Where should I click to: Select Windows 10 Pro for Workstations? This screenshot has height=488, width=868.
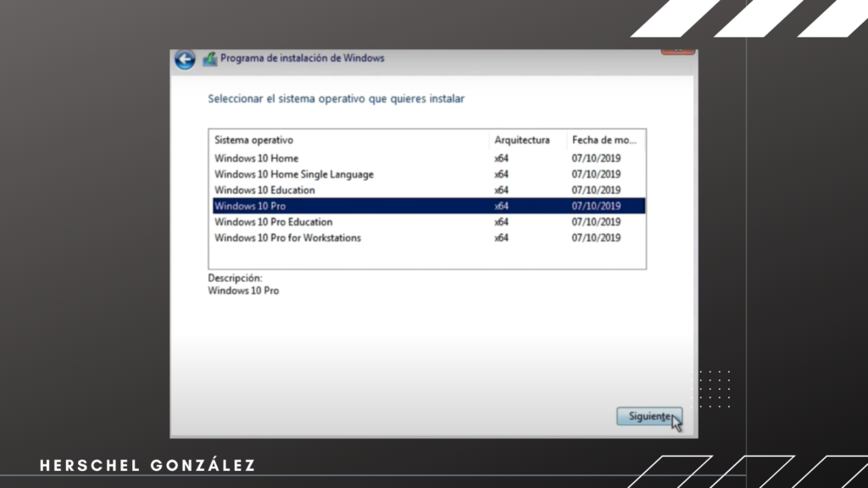click(x=429, y=238)
